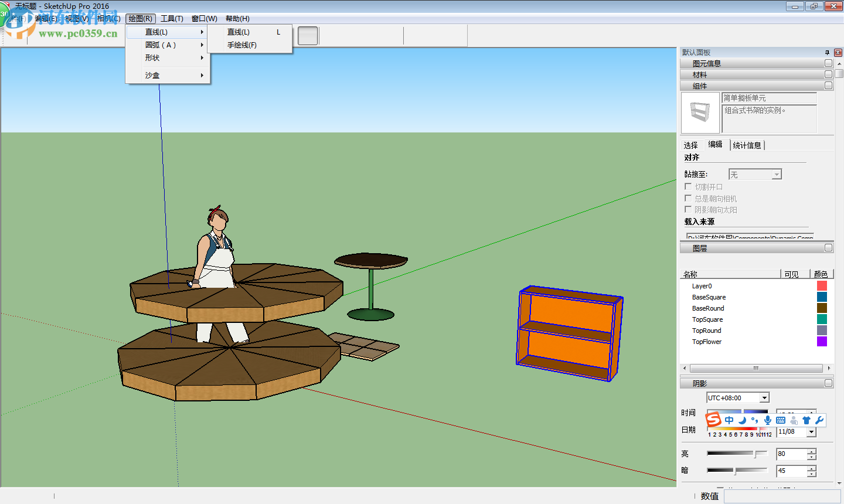844x504 pixels.
Task: Enable the 切割开口 checkbox
Action: pos(688,186)
